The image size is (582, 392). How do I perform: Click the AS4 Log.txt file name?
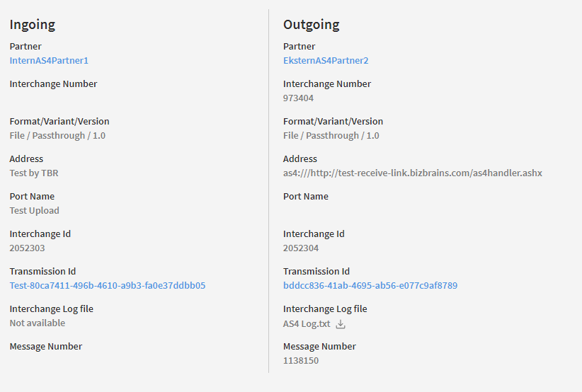click(x=307, y=324)
